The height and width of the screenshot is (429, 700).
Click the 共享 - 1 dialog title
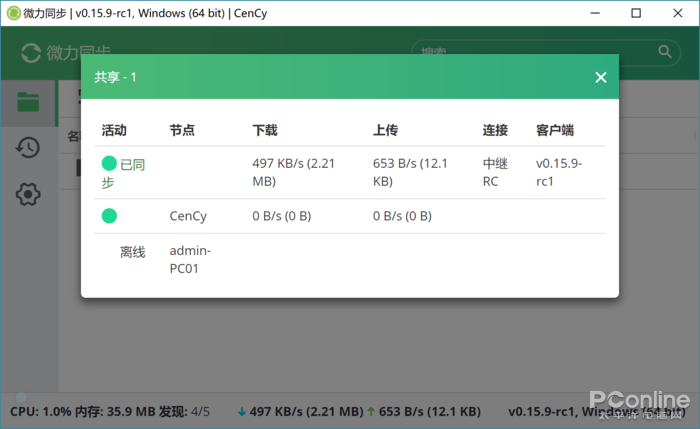[115, 77]
